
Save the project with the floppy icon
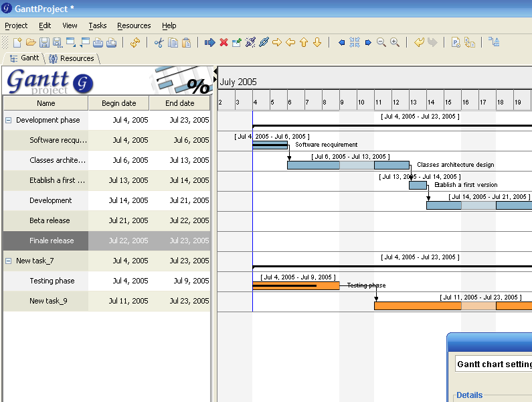[x=44, y=42]
